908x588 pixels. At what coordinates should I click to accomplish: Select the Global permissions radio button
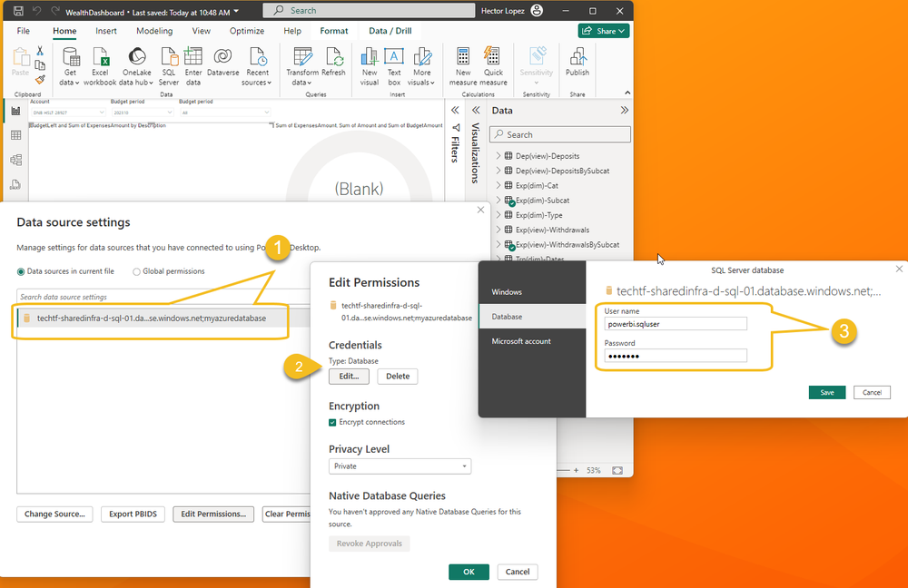137,271
